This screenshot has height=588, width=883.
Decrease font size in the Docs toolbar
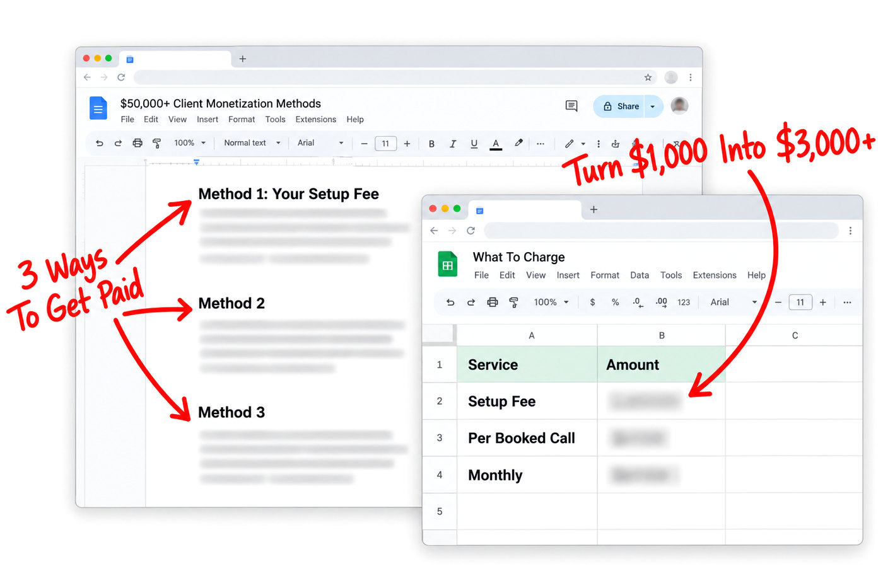364,144
